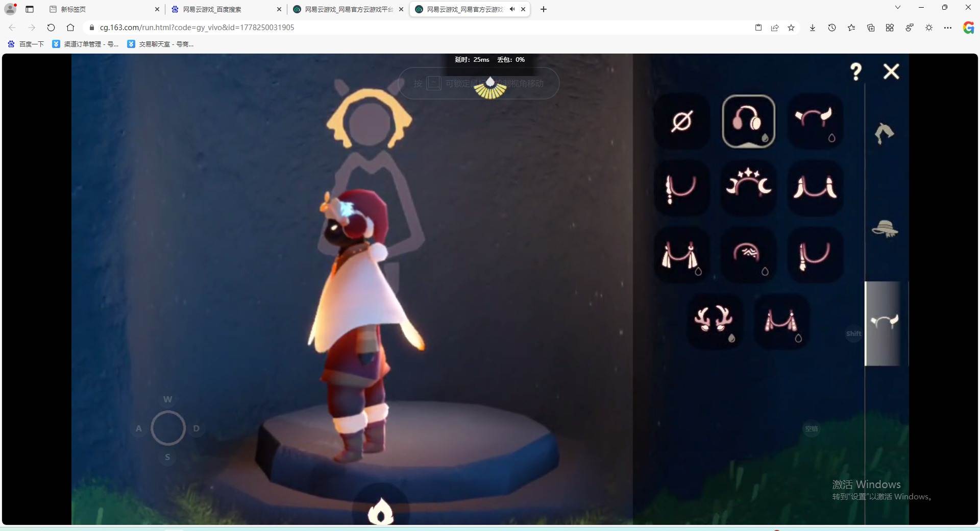Click the winged light cape level indicator
Image resolution: width=980 pixels, height=531 pixels.
490,88
